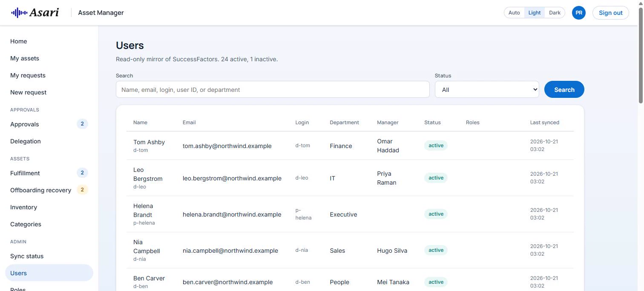Click Hugo Silva manager cell
The image size is (644, 291).
point(392,251)
